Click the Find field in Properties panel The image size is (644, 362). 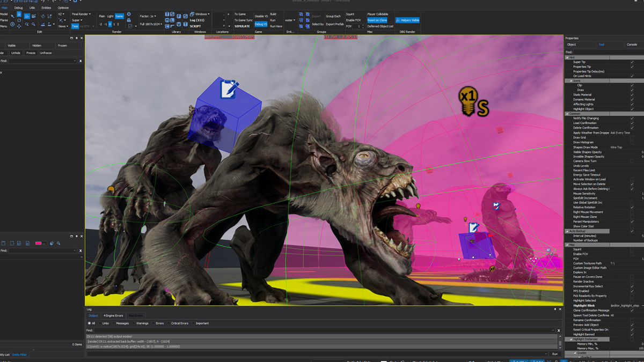(606, 52)
